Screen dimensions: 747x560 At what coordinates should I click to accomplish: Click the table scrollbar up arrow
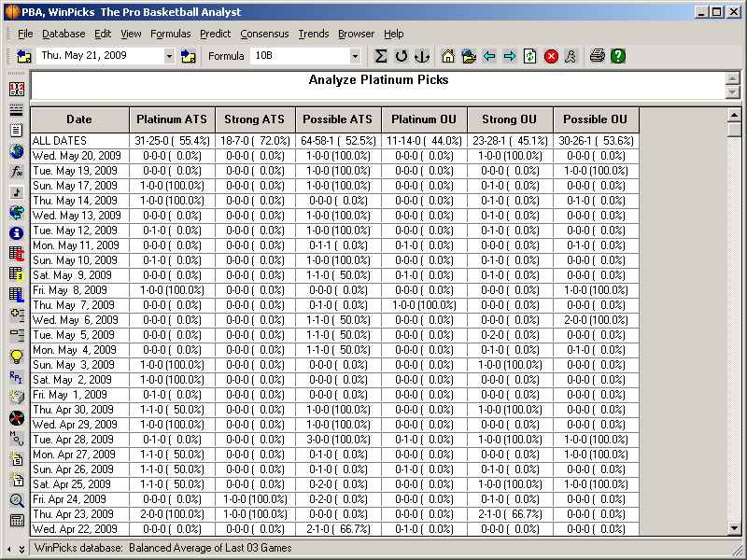pos(734,115)
